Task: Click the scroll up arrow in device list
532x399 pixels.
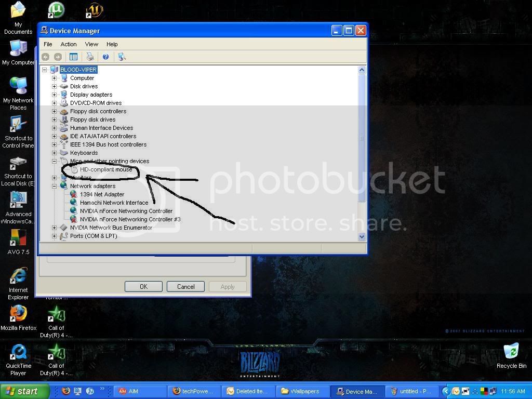Action: pos(362,70)
